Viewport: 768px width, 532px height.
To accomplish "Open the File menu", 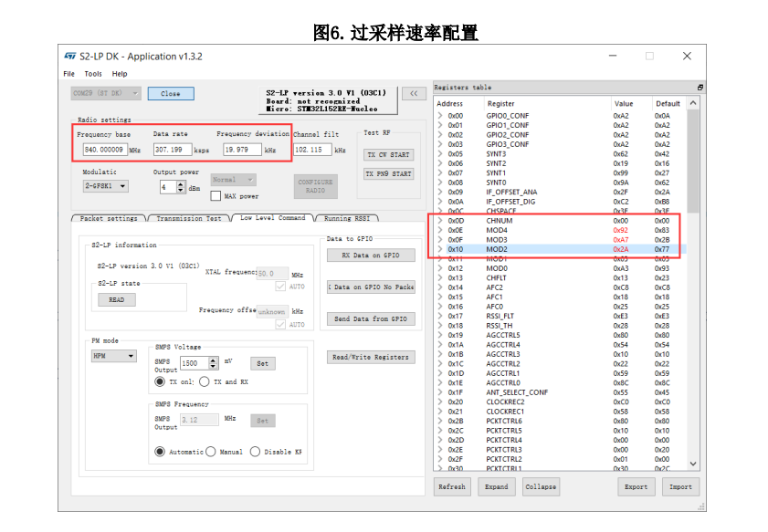I will (x=69, y=74).
